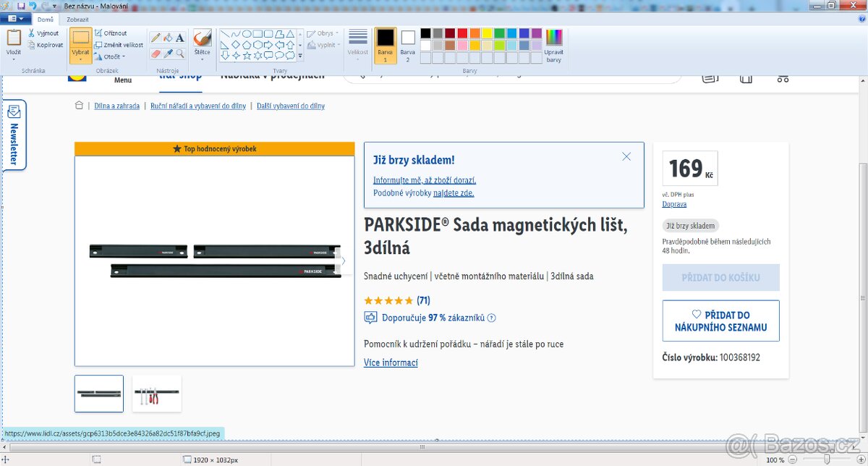This screenshot has height=466, width=868.
Task: Select the Text tool
Action: 179,38
